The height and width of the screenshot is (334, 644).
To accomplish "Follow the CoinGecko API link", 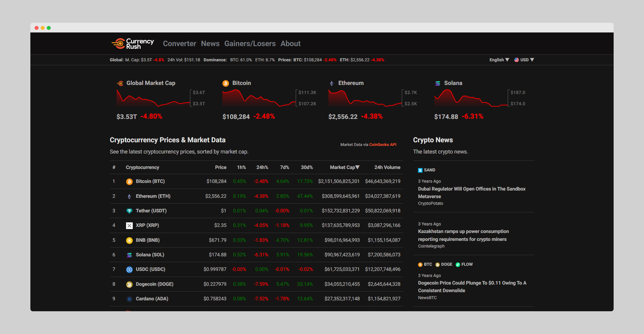I will point(383,145).
